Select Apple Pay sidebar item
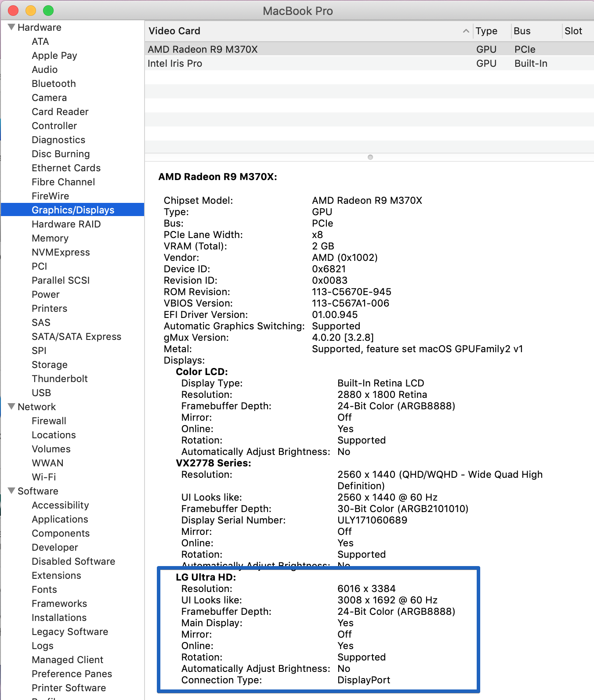Viewport: 594px width, 700px height. pyautogui.click(x=54, y=55)
